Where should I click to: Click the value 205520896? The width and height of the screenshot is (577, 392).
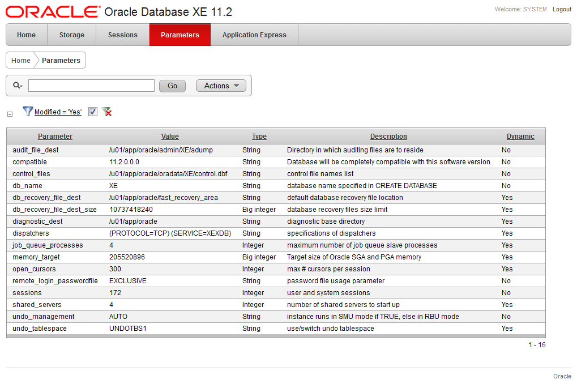[x=127, y=257]
